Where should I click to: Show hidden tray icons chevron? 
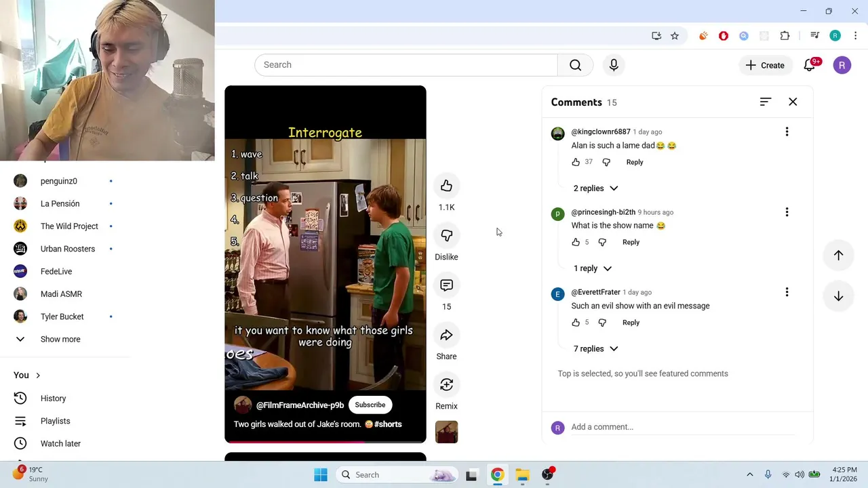[x=750, y=474]
